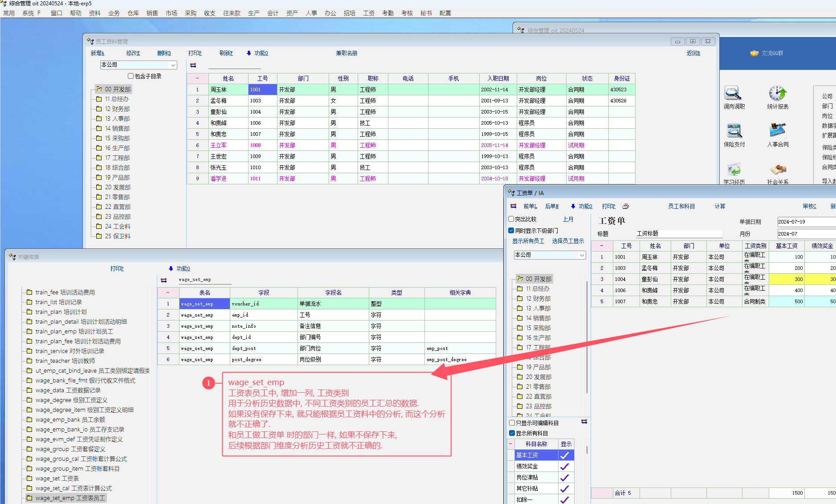The height and width of the screenshot is (504, 836).
Task: Click the red-blue swap icon left of 前单
Action: click(513, 207)
